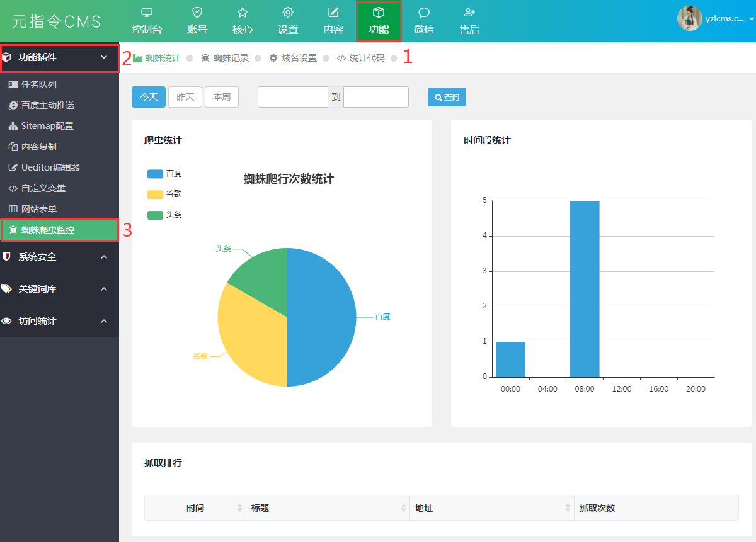Click the 账号 shield icon
This screenshot has width=756, height=542.
click(x=197, y=13)
